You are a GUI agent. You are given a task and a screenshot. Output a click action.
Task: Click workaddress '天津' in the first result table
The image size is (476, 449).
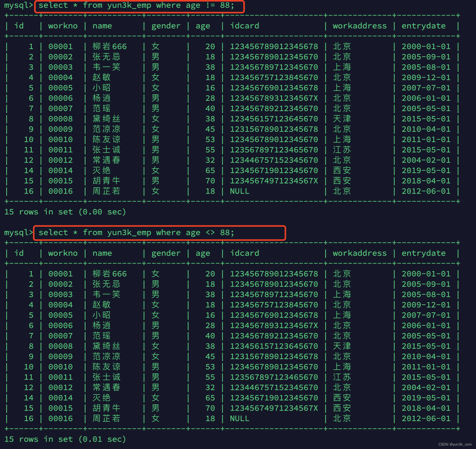point(342,119)
